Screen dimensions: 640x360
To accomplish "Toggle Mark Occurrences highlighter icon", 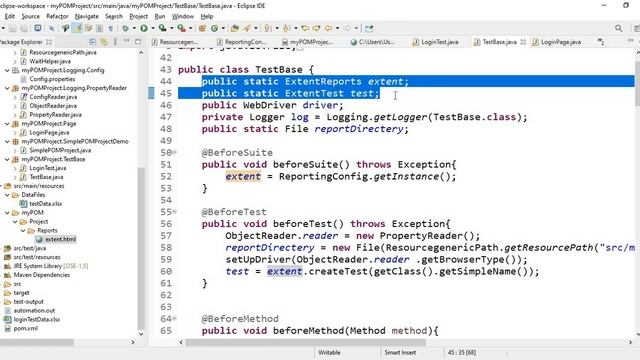I will pyautogui.click(x=78, y=28).
